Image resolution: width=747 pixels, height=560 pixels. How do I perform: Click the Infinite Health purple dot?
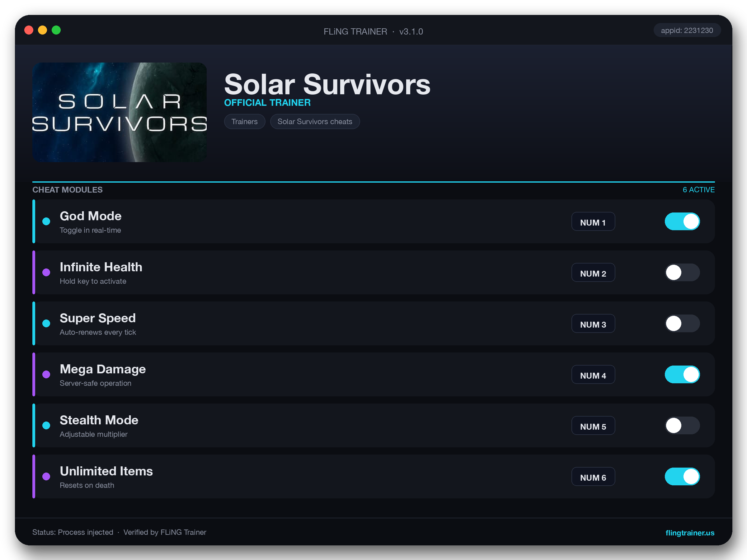[46, 273]
